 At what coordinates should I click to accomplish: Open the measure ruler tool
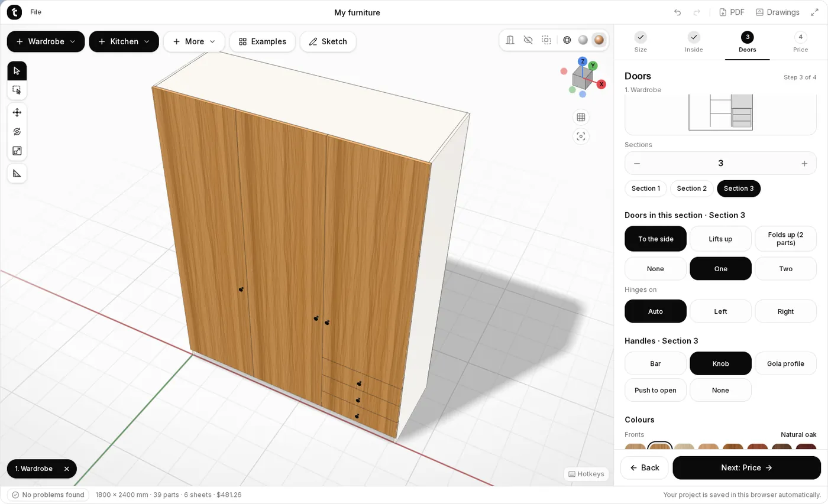[17, 173]
